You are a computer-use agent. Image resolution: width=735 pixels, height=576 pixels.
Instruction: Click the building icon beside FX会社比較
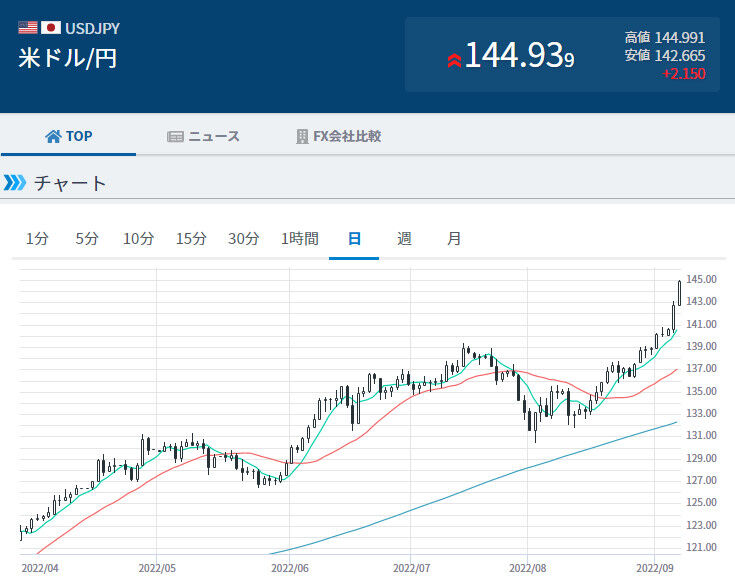coord(302,136)
